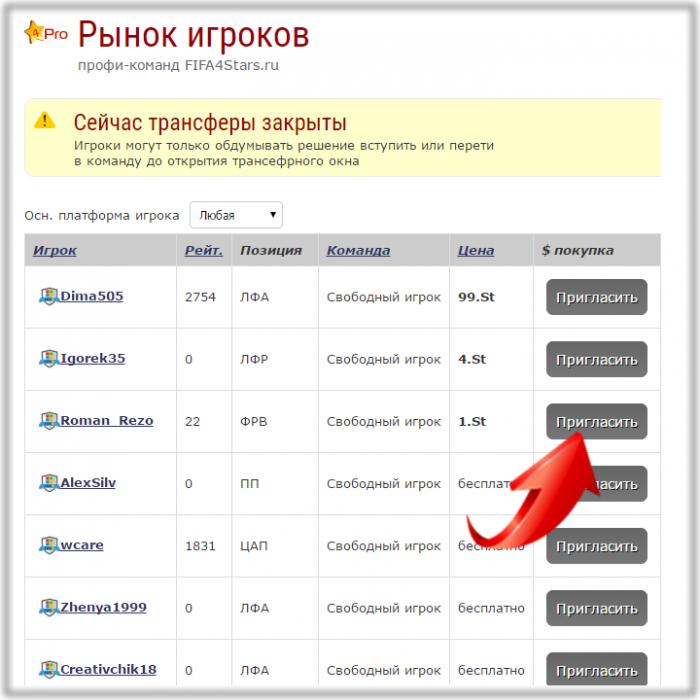This screenshot has width=700, height=700.
Task: Click the player badge icon beside Roman_Rezo
Action: click(x=49, y=421)
